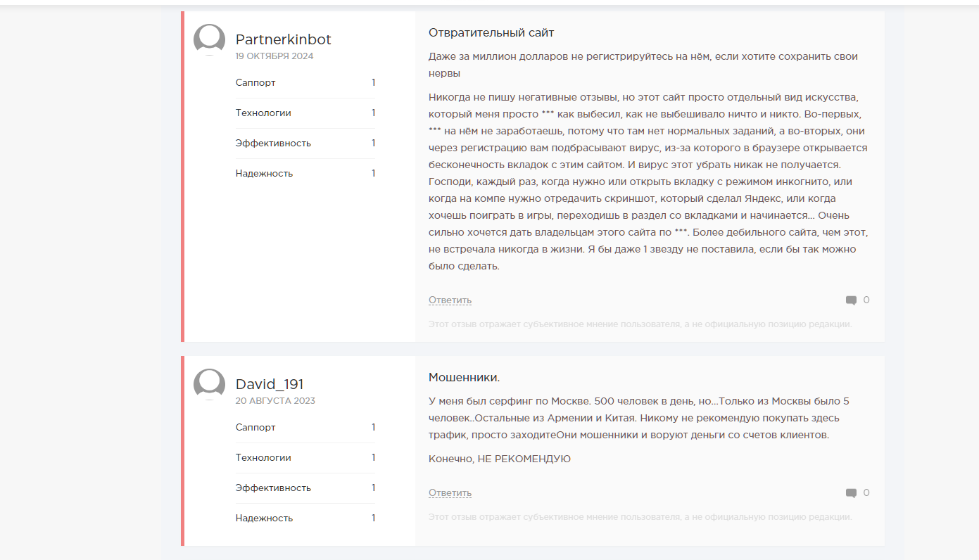Click the disclaimer text below Partnerkinbot's review
979x560 pixels.
640,324
